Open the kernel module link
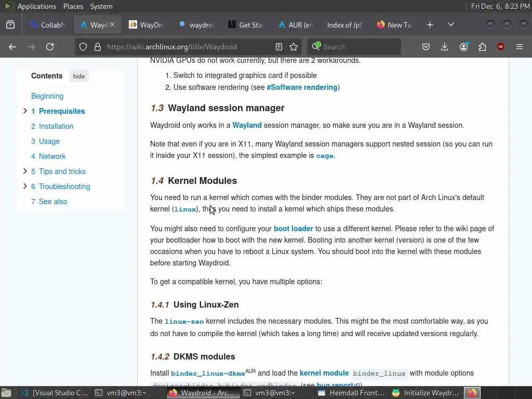 pos(324,373)
